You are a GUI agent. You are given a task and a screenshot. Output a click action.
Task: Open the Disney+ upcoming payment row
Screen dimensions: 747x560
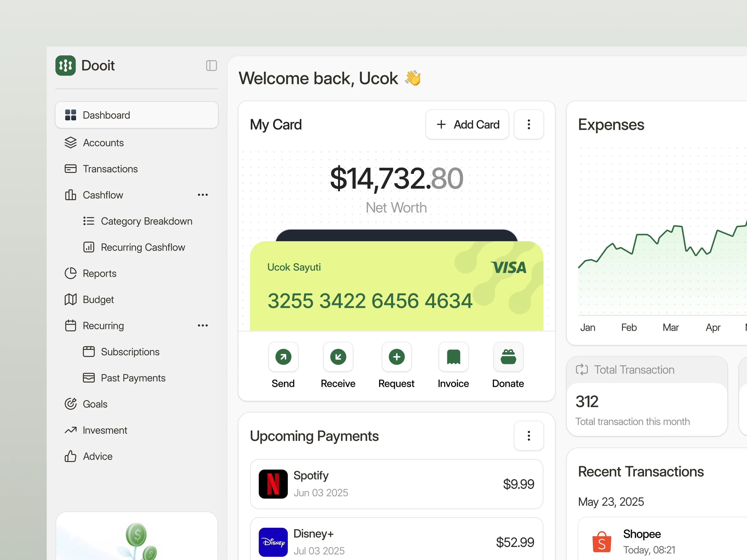click(397, 539)
